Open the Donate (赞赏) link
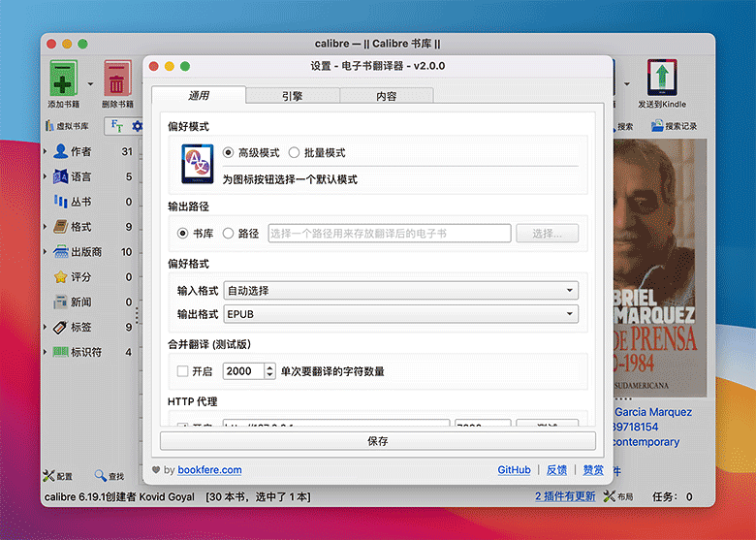 coord(593,470)
